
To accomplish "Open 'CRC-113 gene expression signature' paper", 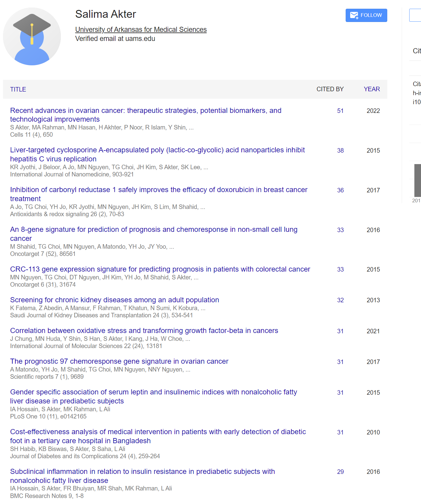I will point(160,269).
